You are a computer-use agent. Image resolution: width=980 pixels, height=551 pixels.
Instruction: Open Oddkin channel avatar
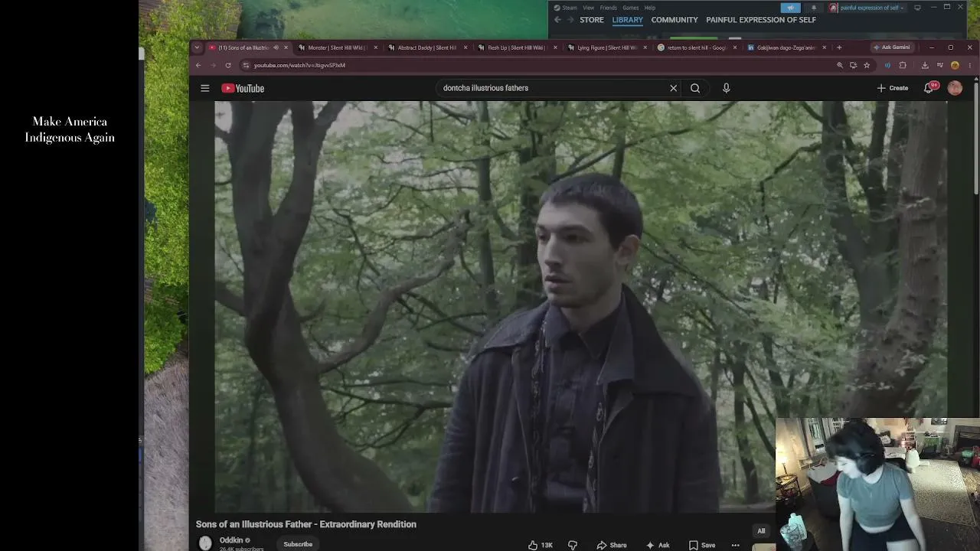[x=205, y=543]
